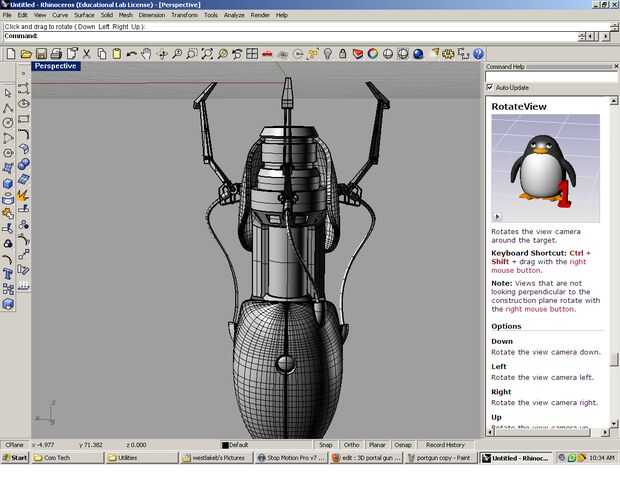Click the Help question mark toolbar icon
620x496 pixels.
478,53
